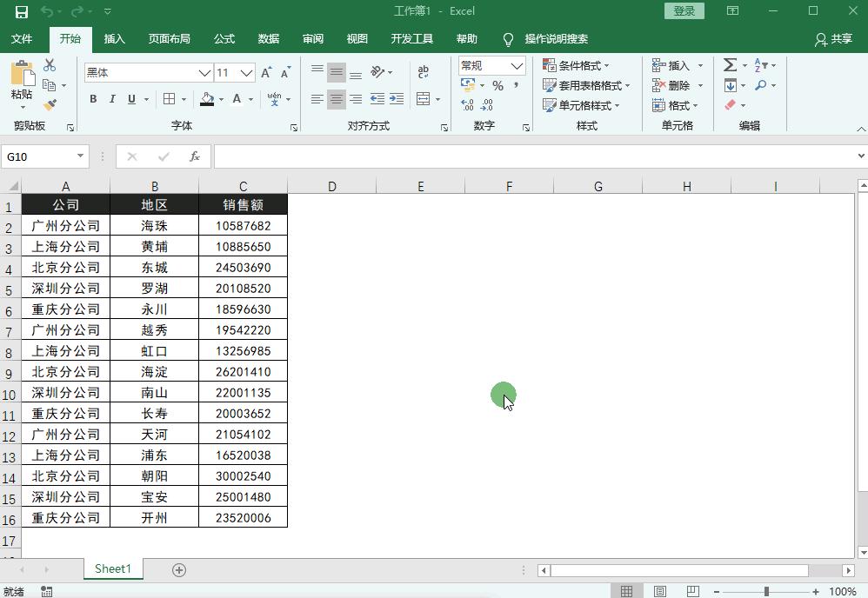Toggle center alignment

[336, 99]
